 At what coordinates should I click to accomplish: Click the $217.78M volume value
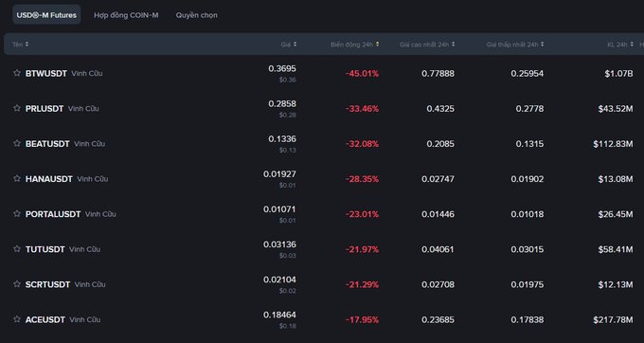coord(613,319)
